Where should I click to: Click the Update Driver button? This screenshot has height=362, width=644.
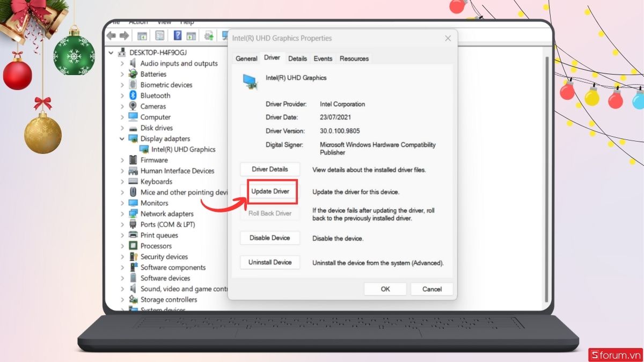[271, 191]
